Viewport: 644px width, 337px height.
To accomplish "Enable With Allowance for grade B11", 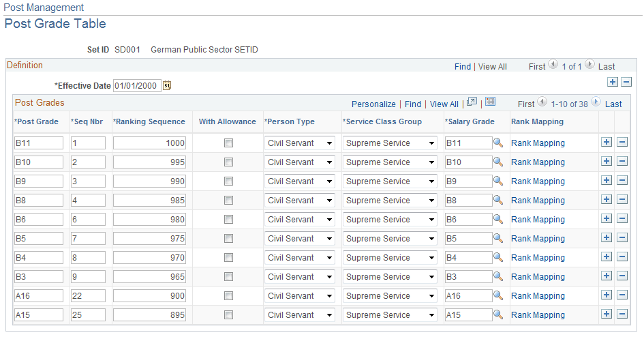I will (228, 143).
